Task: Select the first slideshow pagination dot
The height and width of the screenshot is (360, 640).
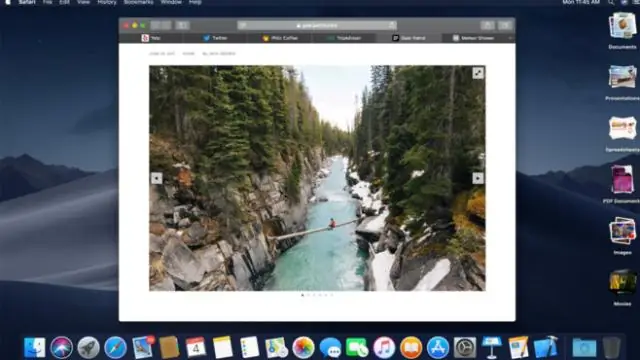Action: click(302, 295)
